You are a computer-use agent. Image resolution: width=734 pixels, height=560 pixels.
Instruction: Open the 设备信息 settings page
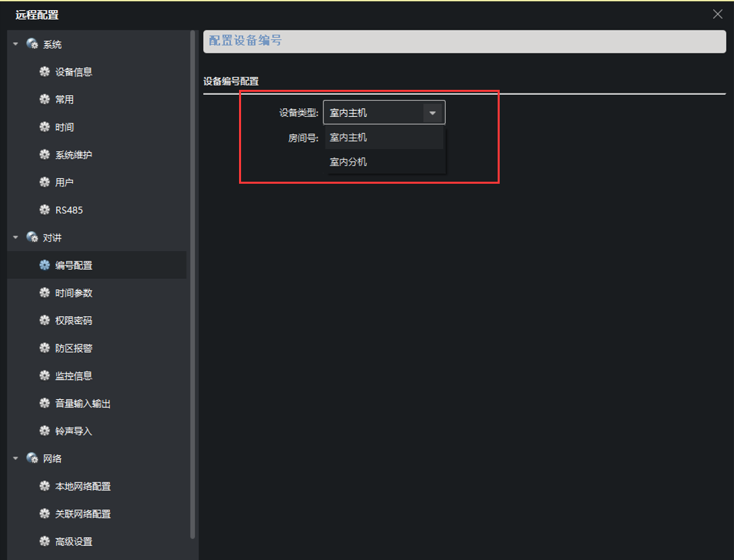(74, 72)
